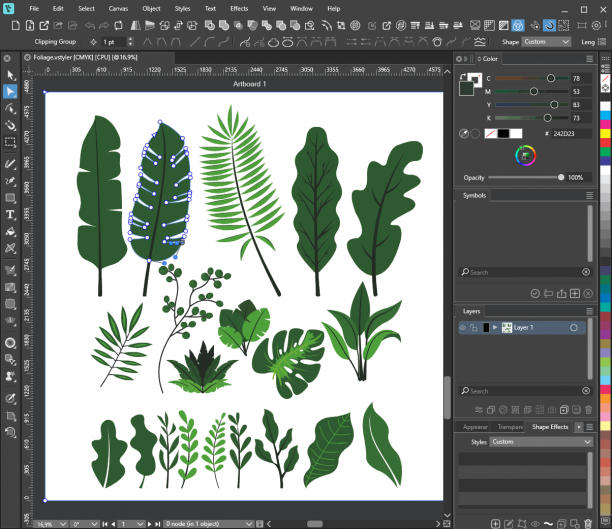Open the Symbols panel options menu

click(x=589, y=196)
